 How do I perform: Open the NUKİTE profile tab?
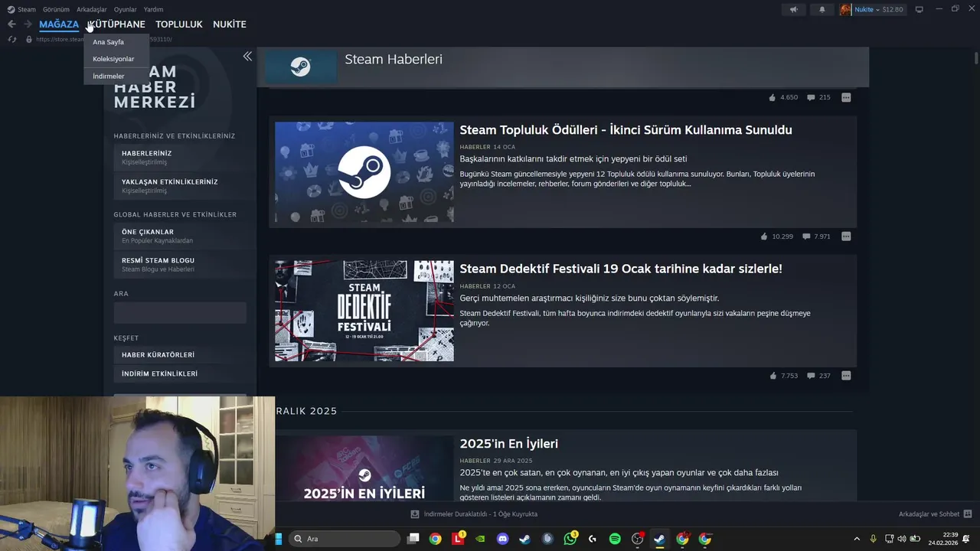(x=230, y=24)
